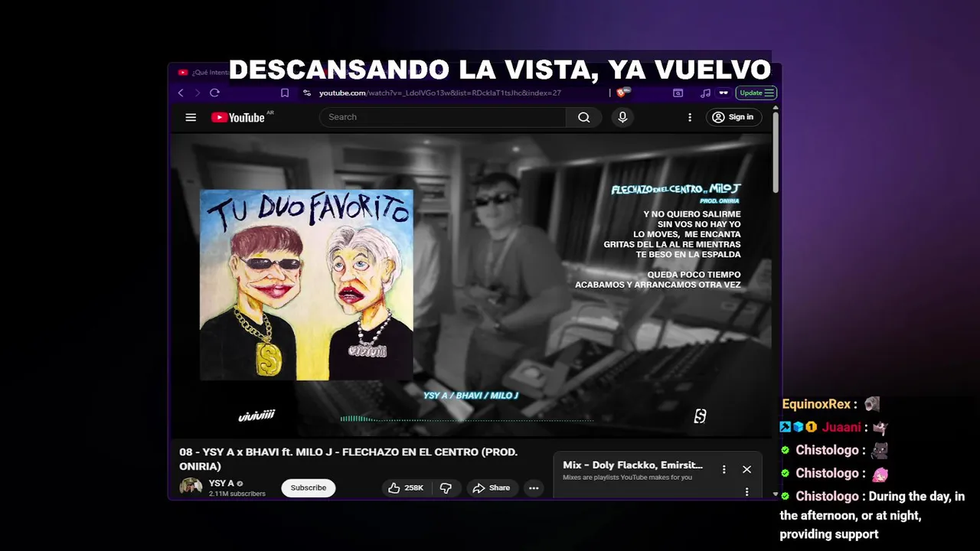Open the music note playlist toolbar icon
Image resolution: width=980 pixels, height=551 pixels.
[x=705, y=93]
